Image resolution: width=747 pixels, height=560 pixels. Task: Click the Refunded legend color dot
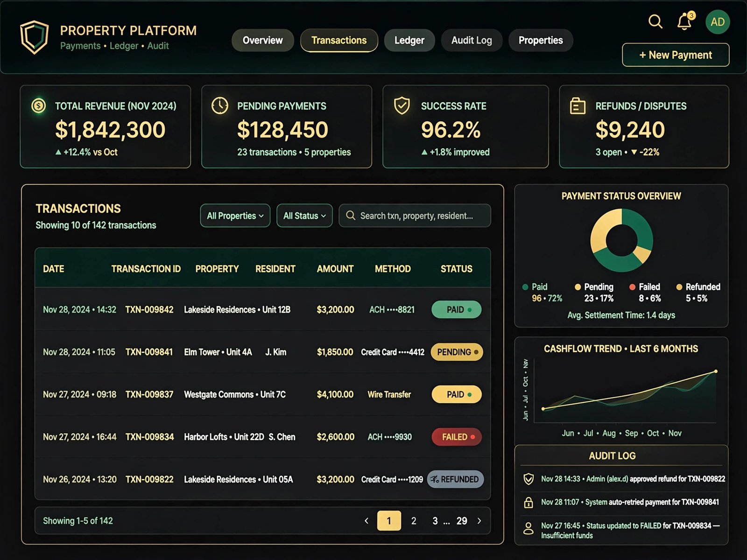point(679,287)
